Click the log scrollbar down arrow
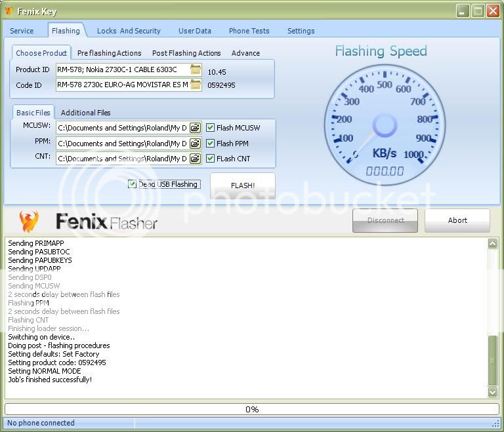This screenshot has width=504, height=432. tap(492, 392)
